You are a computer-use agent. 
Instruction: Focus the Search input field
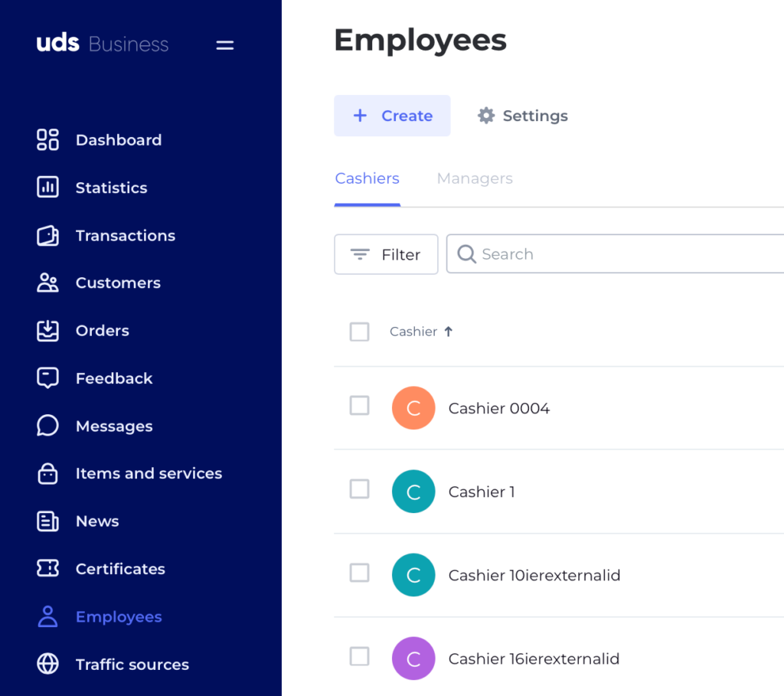pos(615,254)
